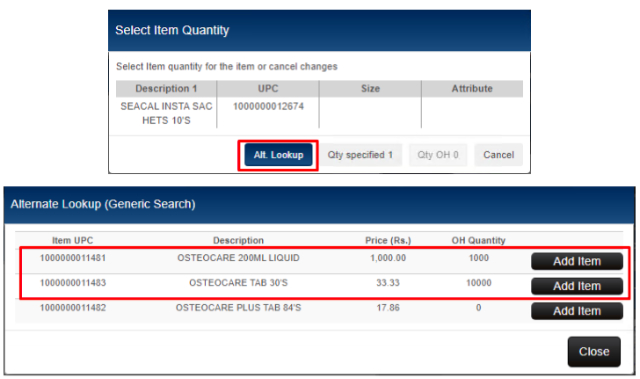Choose the Qty specified 1 button
640x379 pixels.
pyautogui.click(x=360, y=155)
